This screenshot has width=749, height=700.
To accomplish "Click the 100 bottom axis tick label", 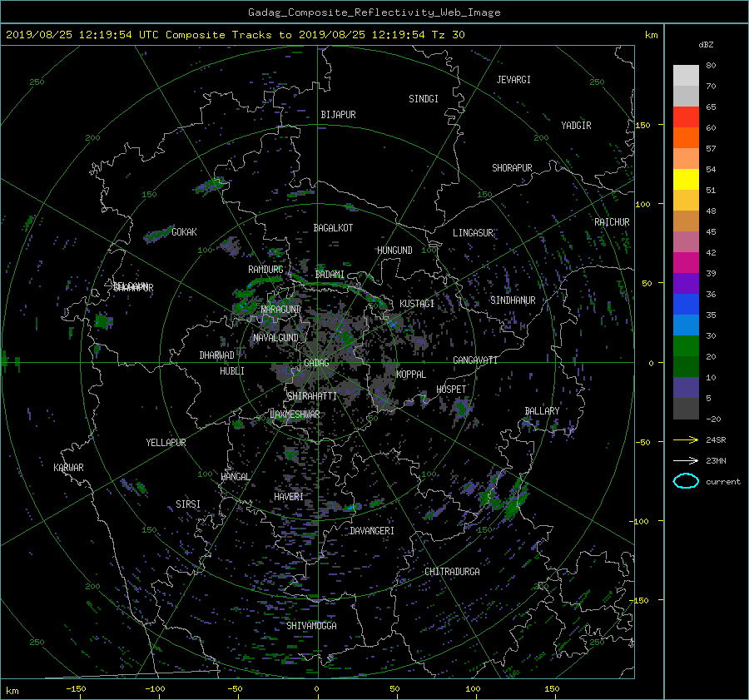I will click(473, 688).
